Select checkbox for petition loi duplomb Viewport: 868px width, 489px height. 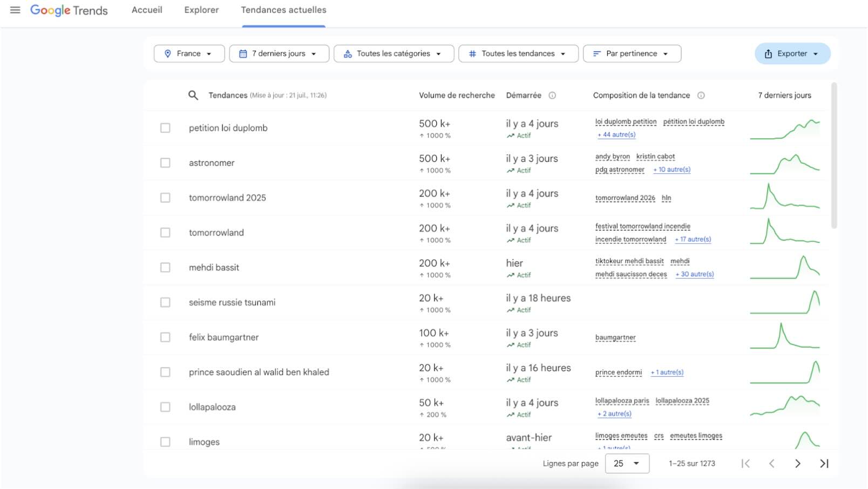coord(165,128)
